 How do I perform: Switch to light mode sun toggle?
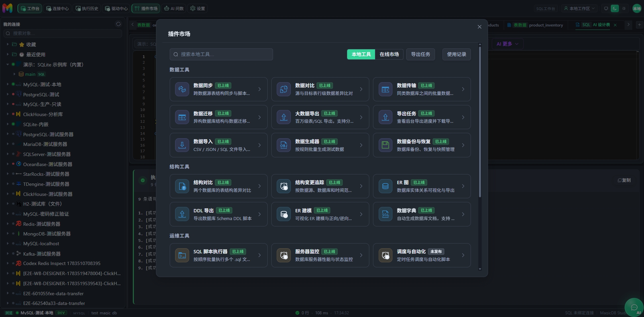[624, 8]
